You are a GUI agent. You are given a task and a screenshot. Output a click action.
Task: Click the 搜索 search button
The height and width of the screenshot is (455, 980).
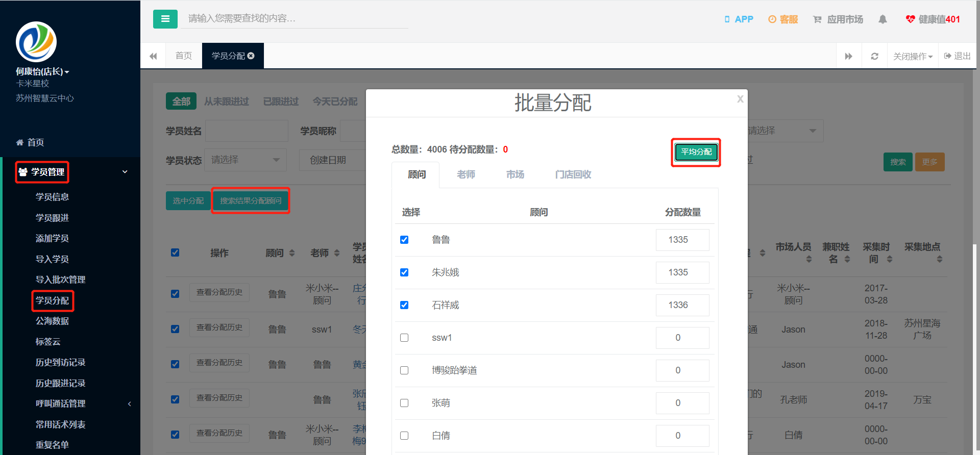click(x=898, y=162)
